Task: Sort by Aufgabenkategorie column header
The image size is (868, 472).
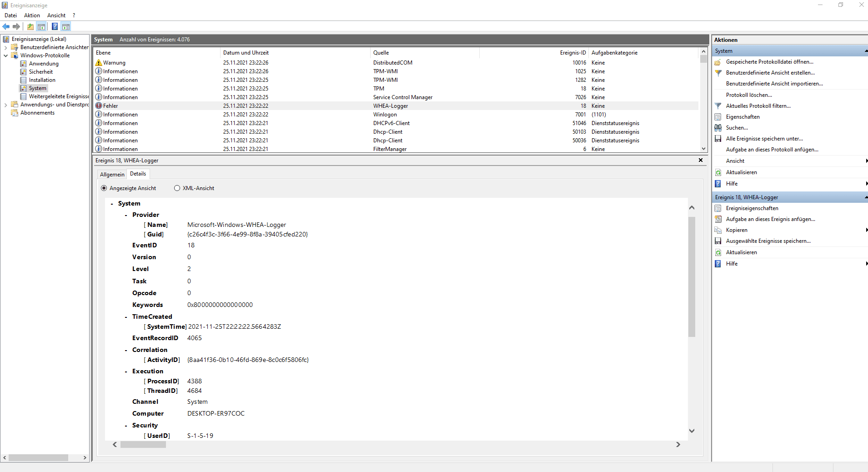Action: pos(643,53)
